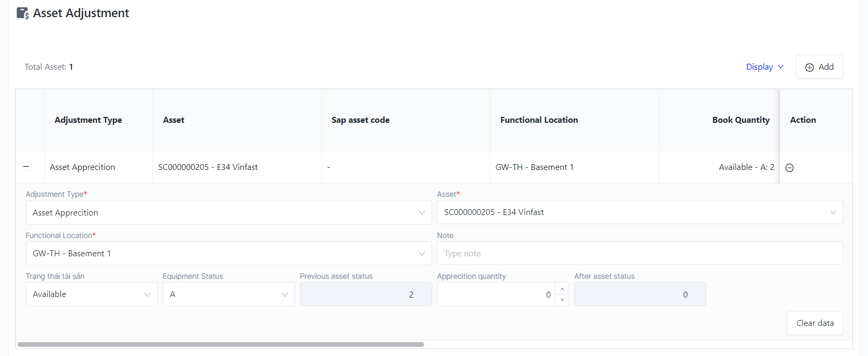Collapse the Asset Apprecition row
This screenshot has height=356, width=868.
tap(26, 167)
